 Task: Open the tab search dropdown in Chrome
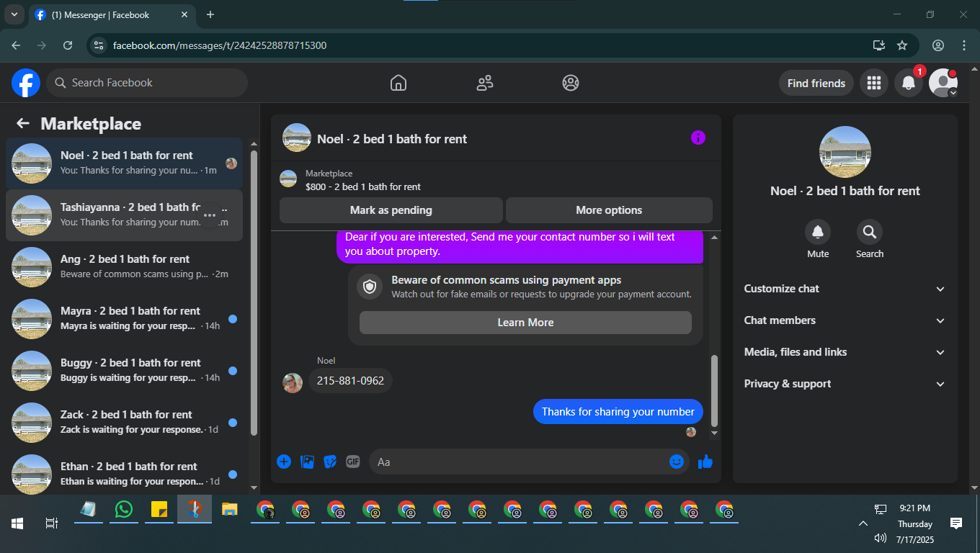(14, 14)
